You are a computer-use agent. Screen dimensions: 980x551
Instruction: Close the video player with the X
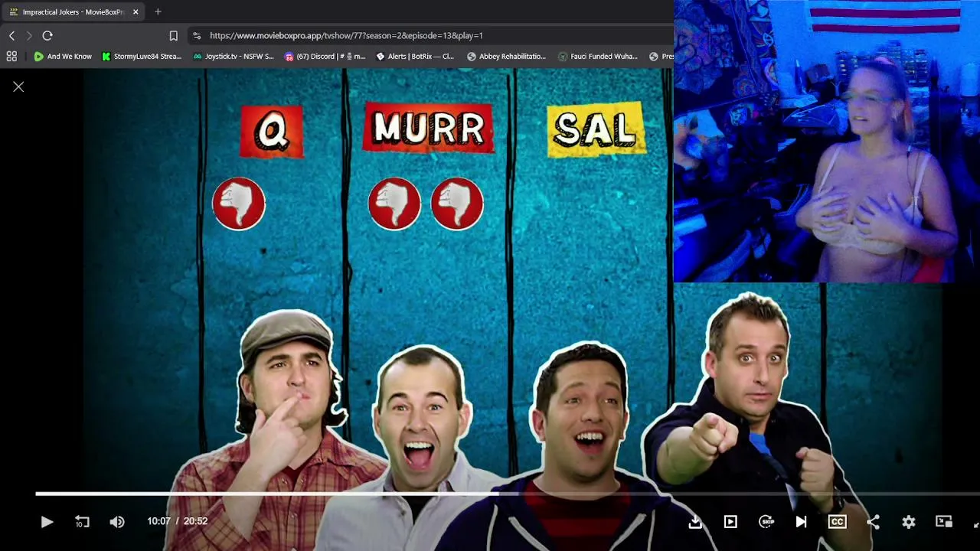18,86
